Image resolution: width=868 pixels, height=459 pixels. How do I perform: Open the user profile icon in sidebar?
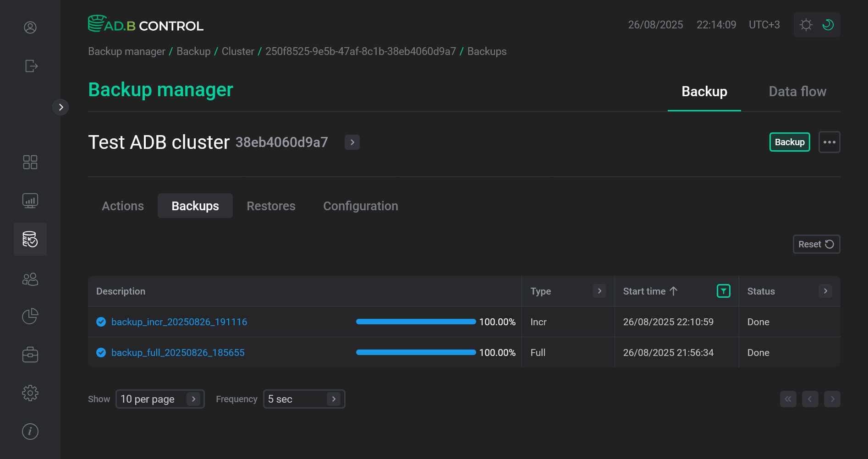click(30, 27)
